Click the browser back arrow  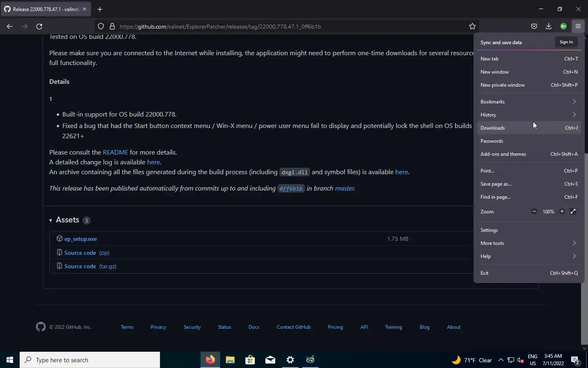click(10, 27)
